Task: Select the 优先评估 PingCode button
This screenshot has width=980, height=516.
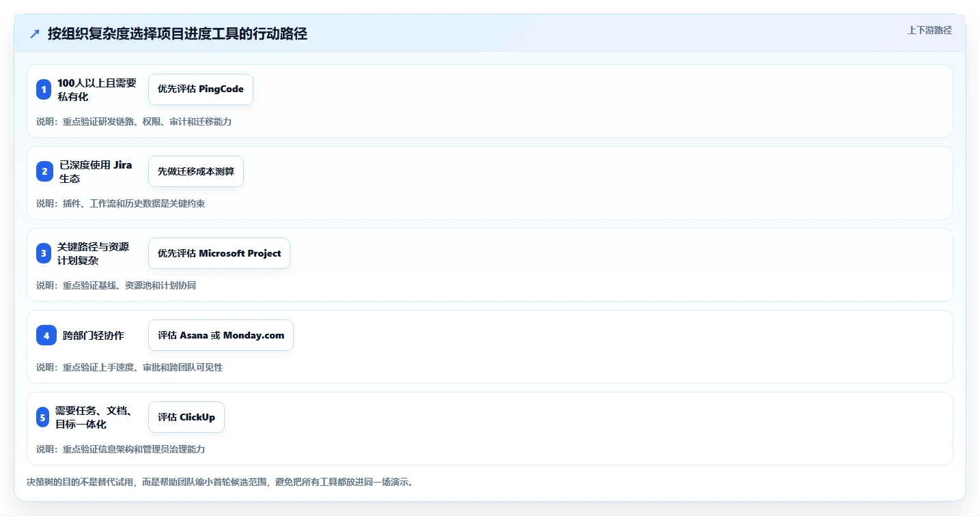Action: point(201,89)
